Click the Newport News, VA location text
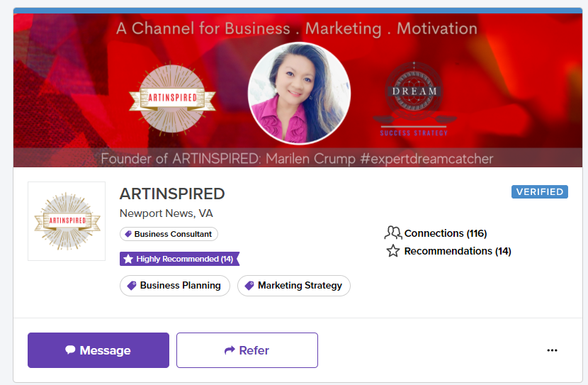This screenshot has width=588, height=385. (x=166, y=213)
